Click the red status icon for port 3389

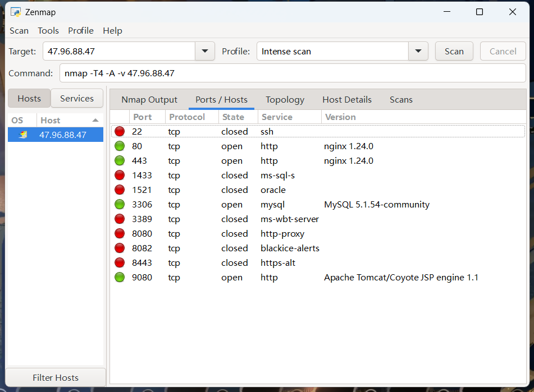120,219
